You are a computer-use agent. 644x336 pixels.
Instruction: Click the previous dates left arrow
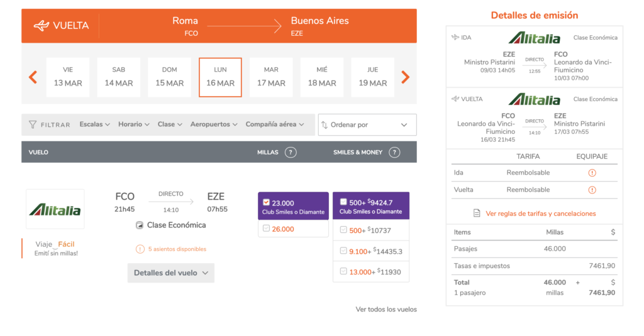tap(33, 77)
